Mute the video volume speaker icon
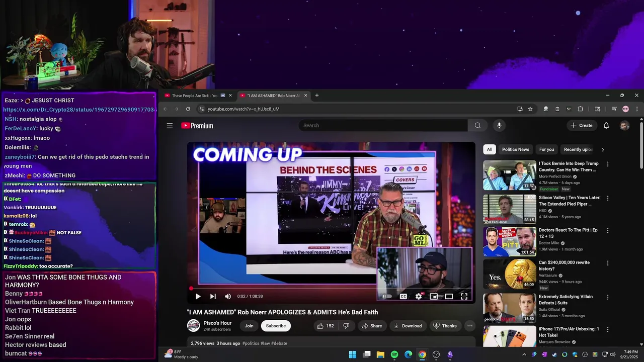This screenshot has height=362, width=644. 228,296
